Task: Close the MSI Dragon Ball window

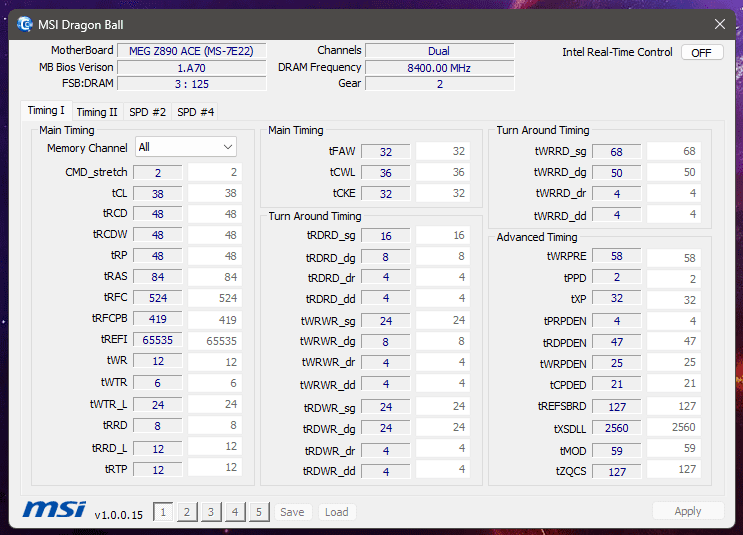Action: pos(720,24)
